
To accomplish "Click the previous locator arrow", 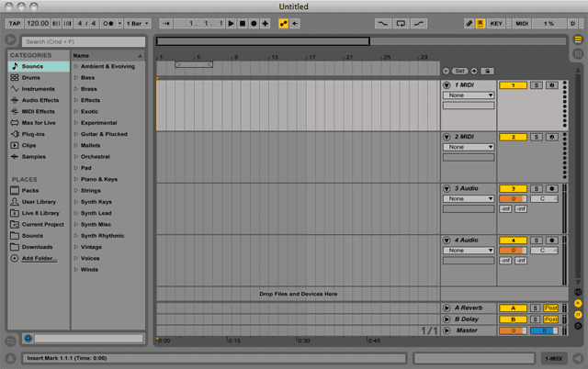I will (x=446, y=71).
